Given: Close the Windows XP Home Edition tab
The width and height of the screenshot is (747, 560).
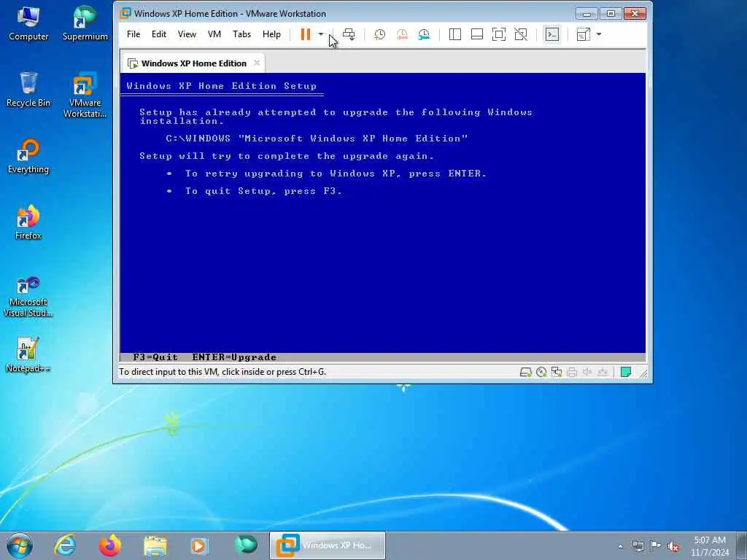Looking at the screenshot, I should (x=257, y=63).
